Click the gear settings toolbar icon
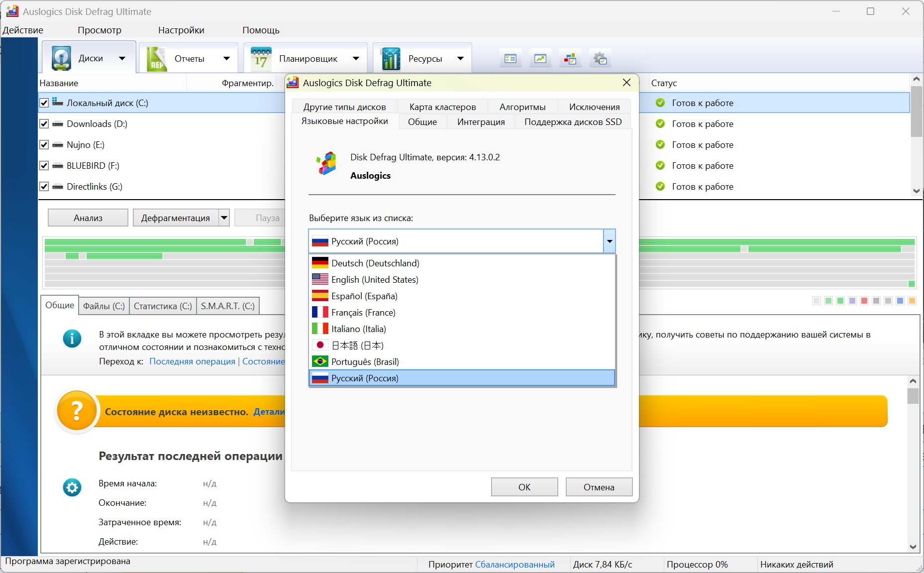924x573 pixels. tap(600, 59)
